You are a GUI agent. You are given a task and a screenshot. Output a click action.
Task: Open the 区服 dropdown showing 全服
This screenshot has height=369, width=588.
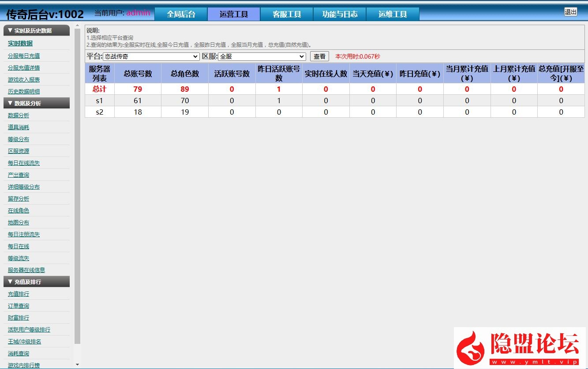tap(262, 56)
